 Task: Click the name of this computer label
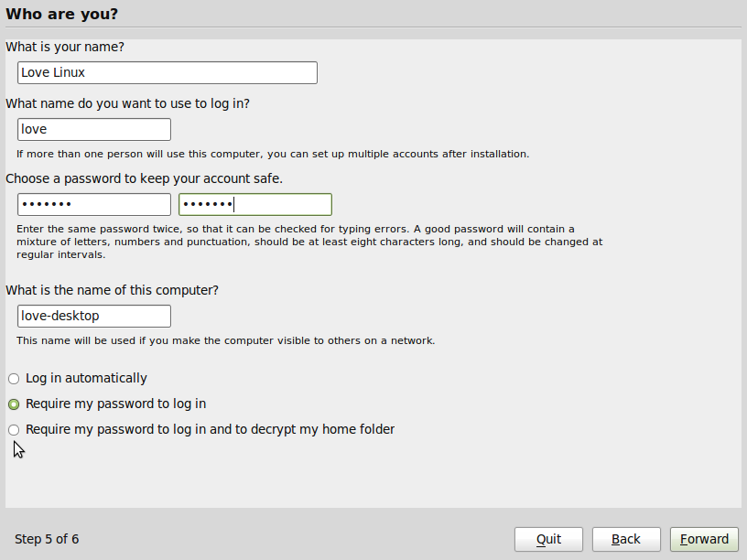tap(112, 290)
